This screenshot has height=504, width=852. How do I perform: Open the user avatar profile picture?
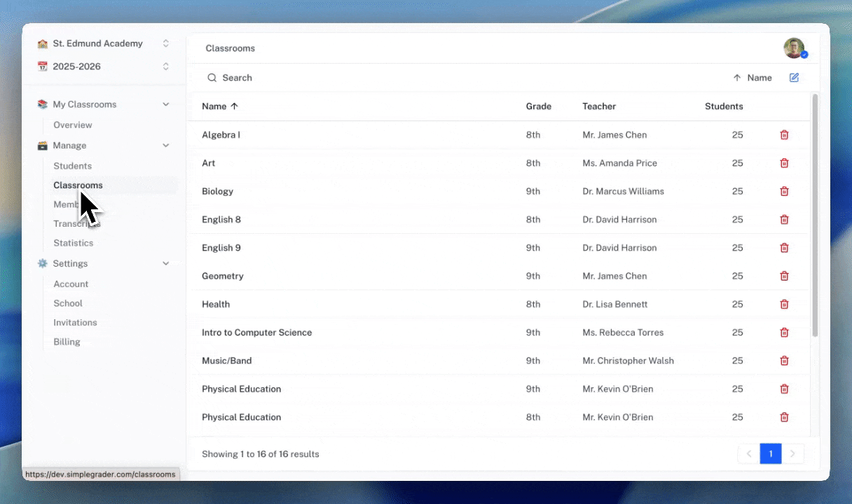(794, 48)
